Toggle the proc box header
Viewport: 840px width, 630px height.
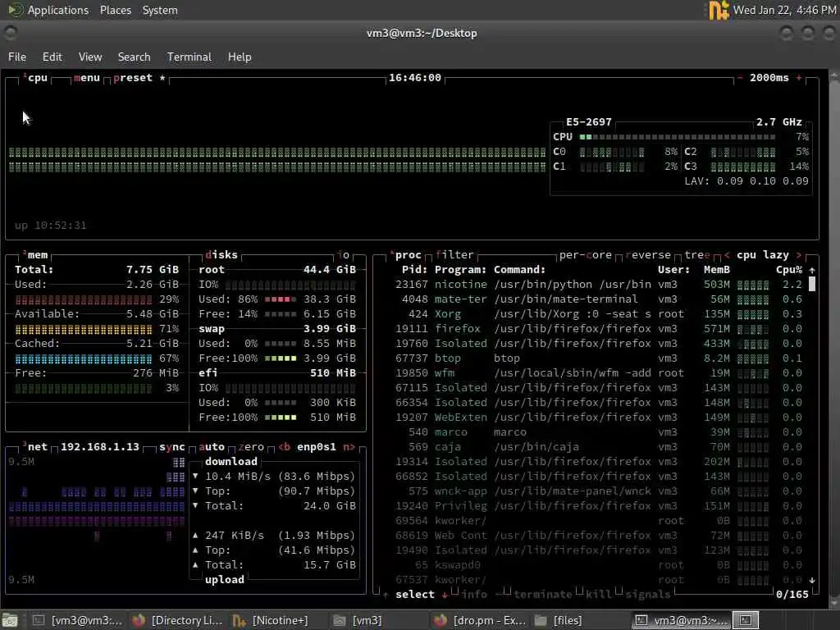pos(406,255)
